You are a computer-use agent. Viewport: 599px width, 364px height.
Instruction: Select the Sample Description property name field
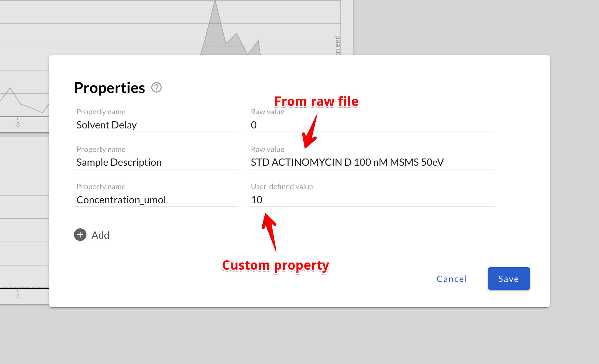(x=156, y=162)
